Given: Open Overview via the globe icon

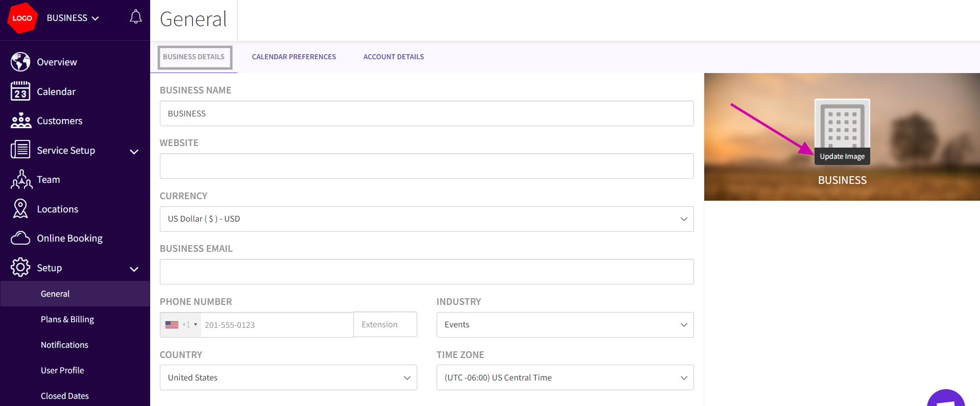Looking at the screenshot, I should coord(20,62).
